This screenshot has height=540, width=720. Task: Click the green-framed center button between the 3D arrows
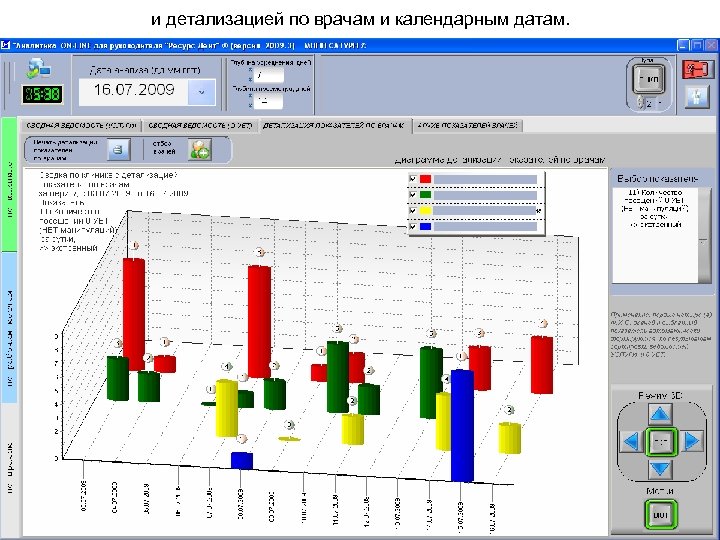click(661, 441)
